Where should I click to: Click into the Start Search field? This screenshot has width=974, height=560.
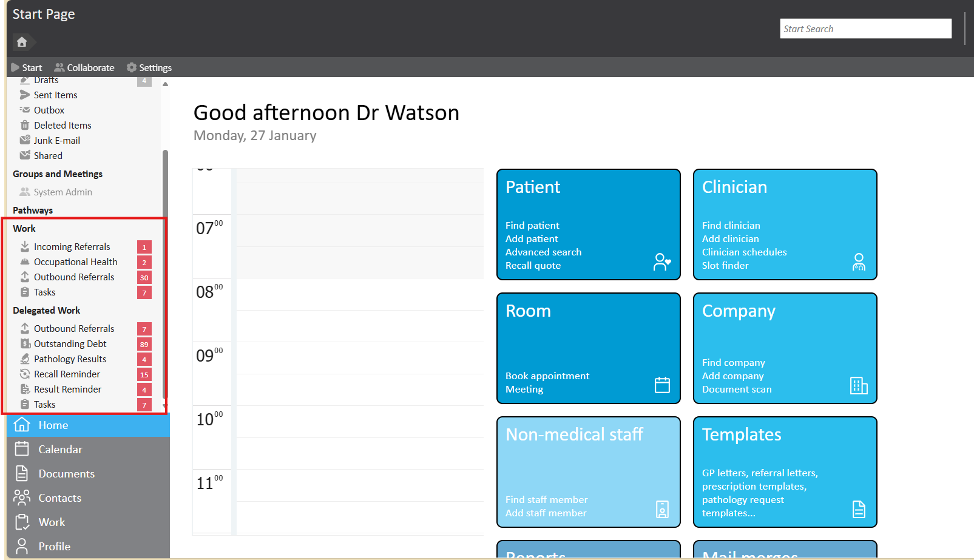(x=865, y=29)
